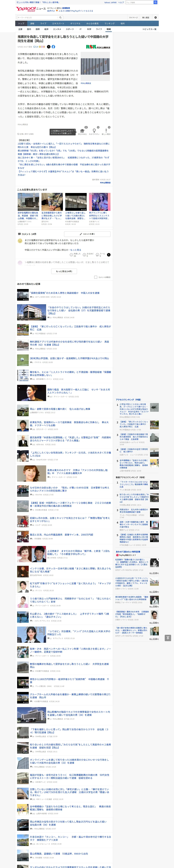Viewport: 174px width, 868px height.
Task: Open related link about 951形 新幹線
Action: click(x=63, y=152)
